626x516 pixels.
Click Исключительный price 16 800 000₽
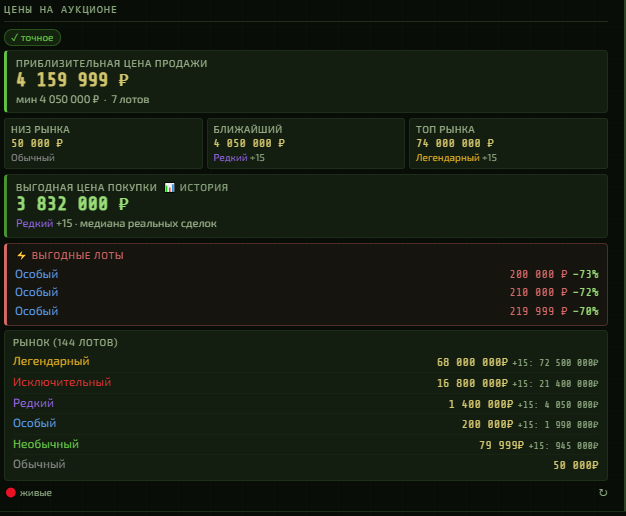pyautogui.click(x=472, y=383)
